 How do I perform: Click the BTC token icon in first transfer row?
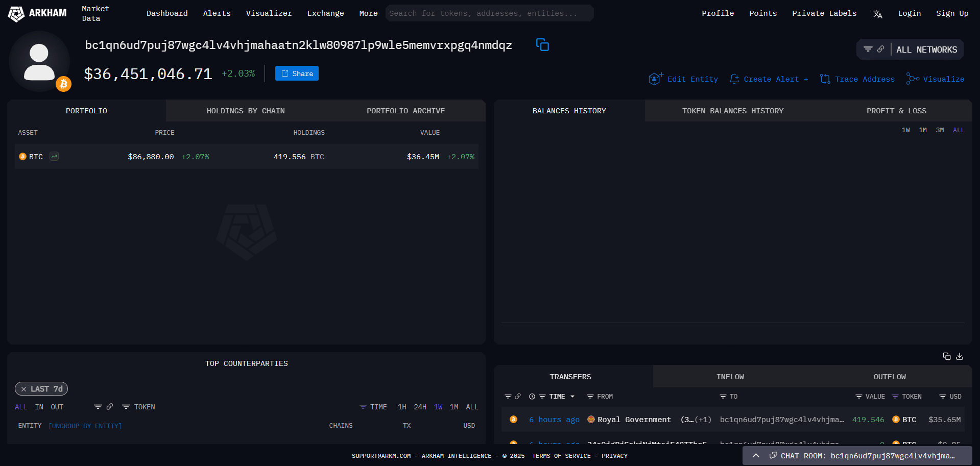(x=896, y=420)
